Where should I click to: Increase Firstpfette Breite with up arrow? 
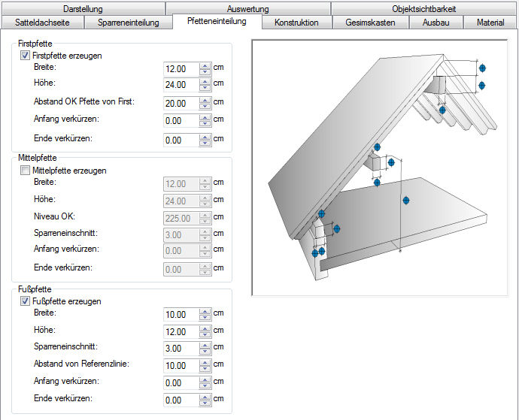click(x=205, y=66)
